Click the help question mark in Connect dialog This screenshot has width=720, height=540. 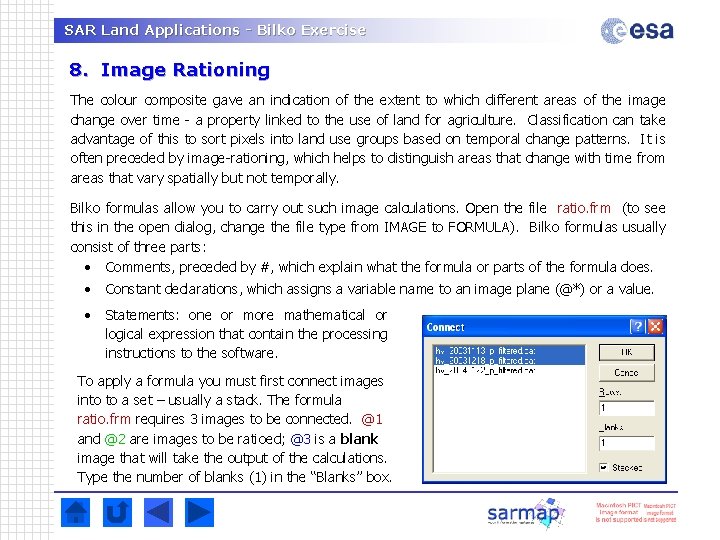pyautogui.click(x=637, y=326)
